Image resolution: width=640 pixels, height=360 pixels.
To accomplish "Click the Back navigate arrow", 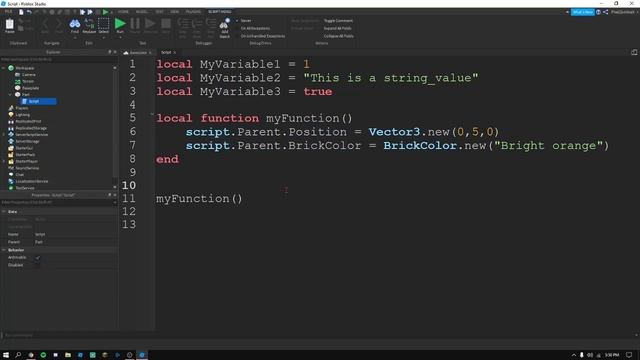I will [x=45, y=24].
